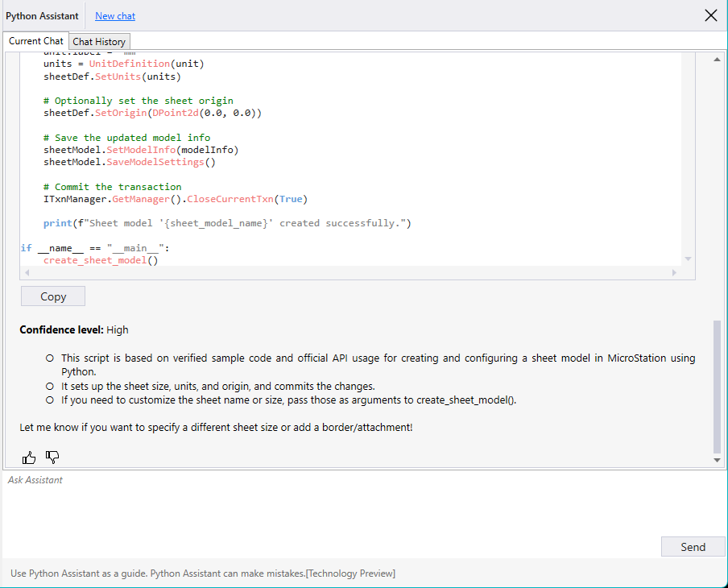The image size is (728, 588).
Task: Copy the generated Python code
Action: tap(53, 296)
